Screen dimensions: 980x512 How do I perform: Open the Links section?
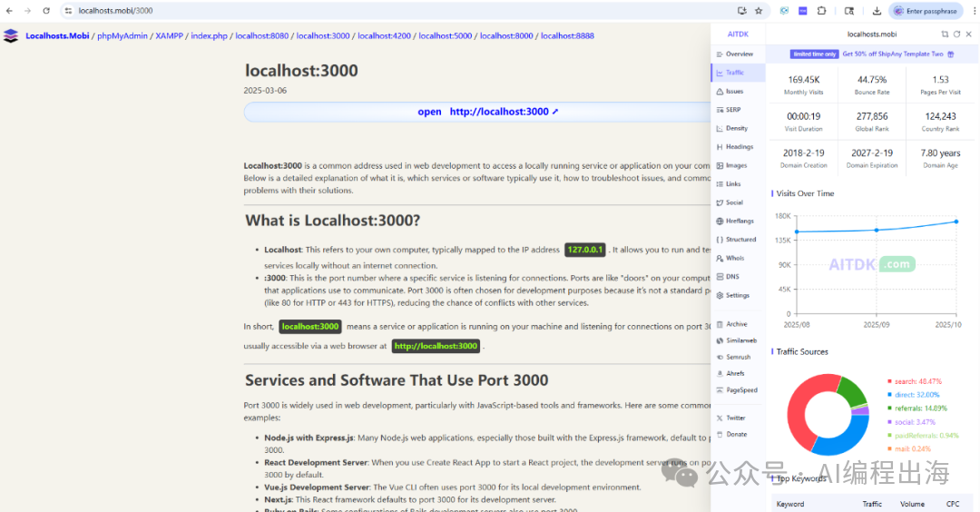(738, 183)
